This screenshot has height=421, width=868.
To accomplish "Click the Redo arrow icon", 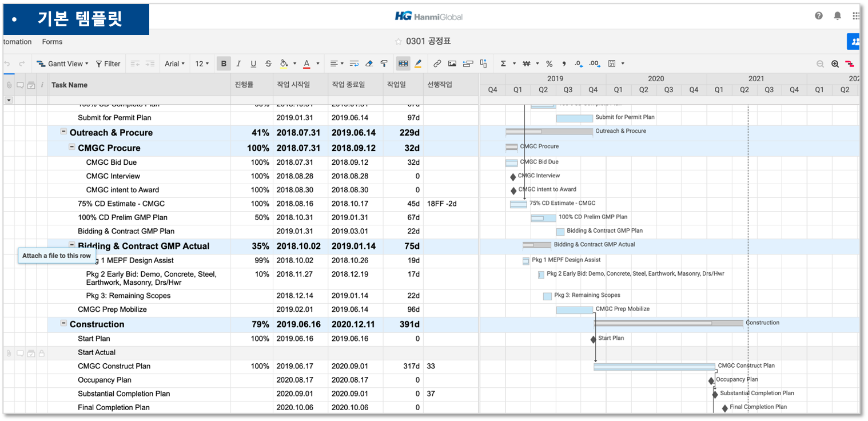I will click(x=22, y=63).
